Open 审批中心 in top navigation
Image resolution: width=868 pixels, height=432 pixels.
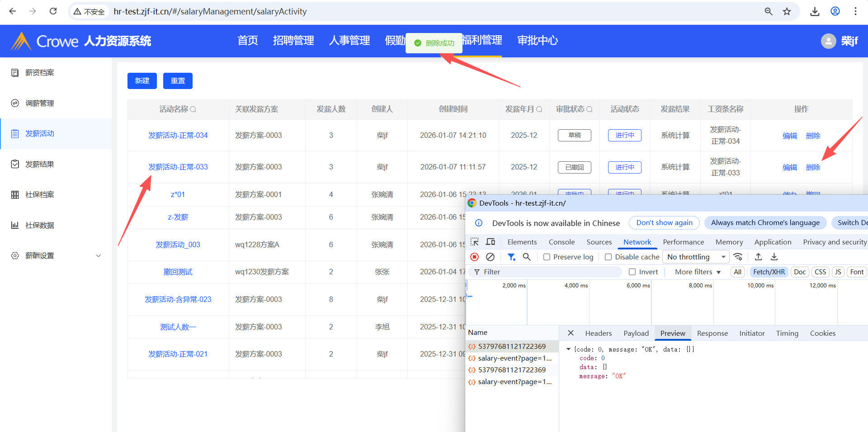[x=537, y=41]
